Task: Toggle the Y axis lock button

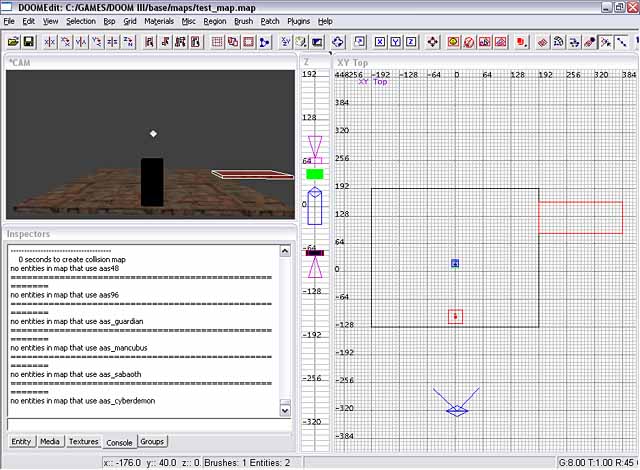Action: coord(396,42)
